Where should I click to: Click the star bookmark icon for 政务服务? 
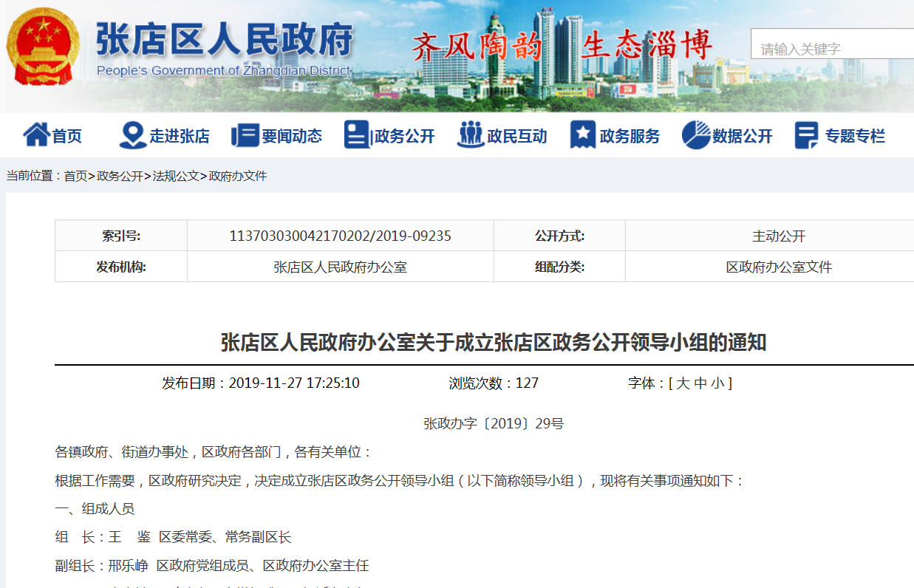click(582, 135)
